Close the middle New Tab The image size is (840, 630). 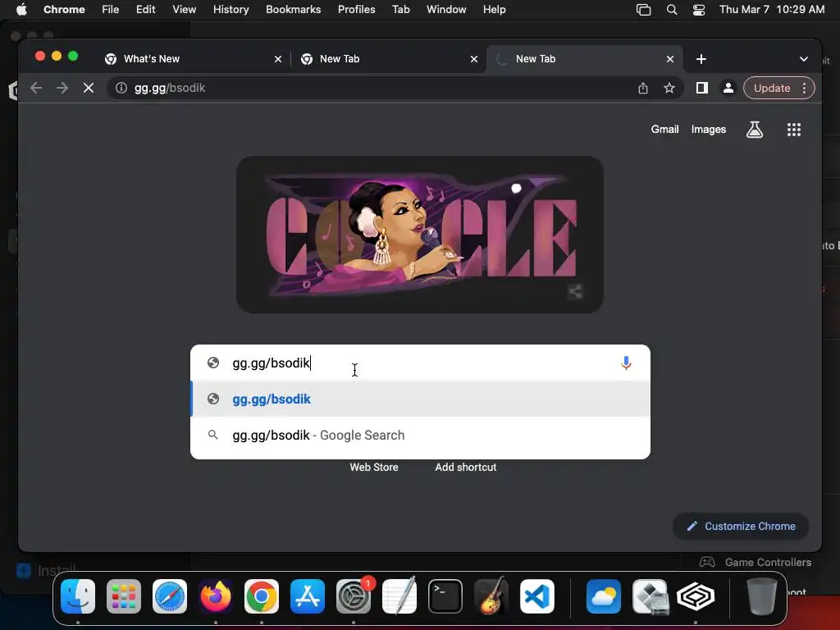(474, 59)
